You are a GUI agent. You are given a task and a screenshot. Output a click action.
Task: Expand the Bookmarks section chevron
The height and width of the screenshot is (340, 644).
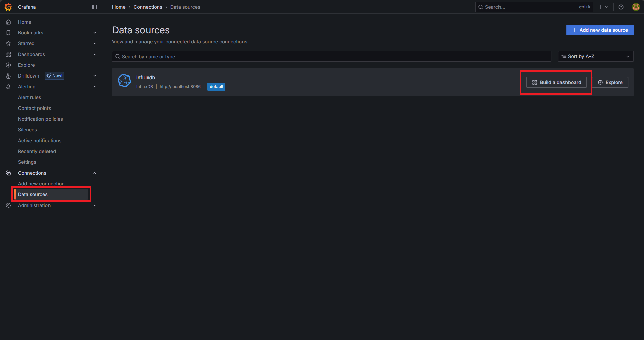point(95,33)
